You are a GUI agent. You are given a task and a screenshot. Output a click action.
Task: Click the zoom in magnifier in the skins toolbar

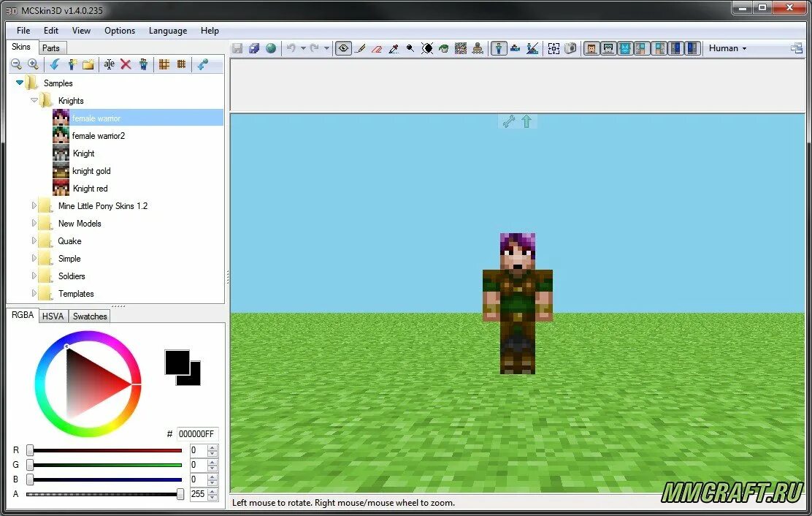click(33, 64)
